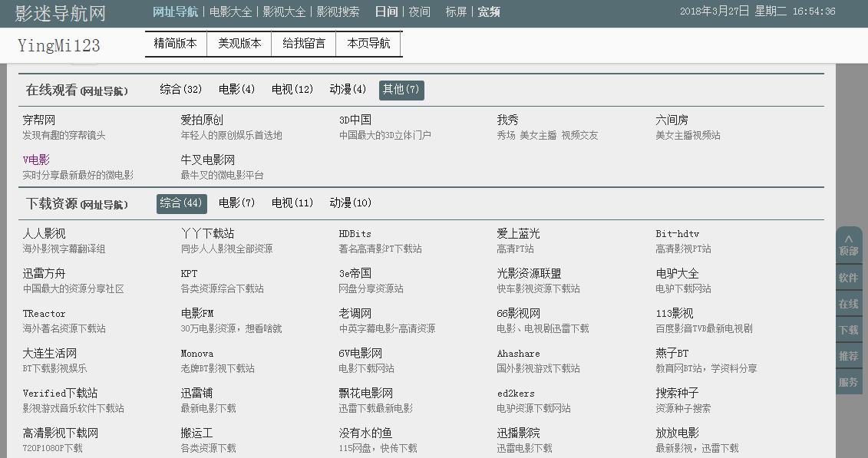The height and width of the screenshot is (458, 868).
Task: Expand the 本页导航 page navigation
Action: point(368,44)
